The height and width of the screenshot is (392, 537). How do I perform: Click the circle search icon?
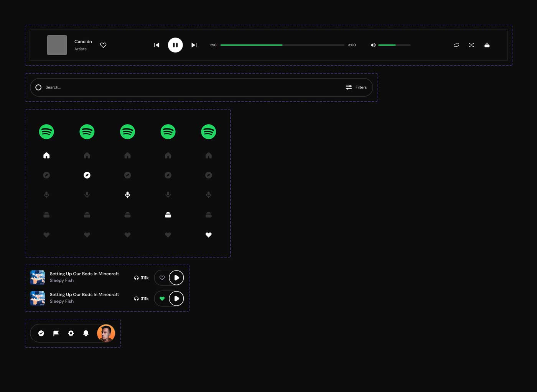(x=38, y=87)
